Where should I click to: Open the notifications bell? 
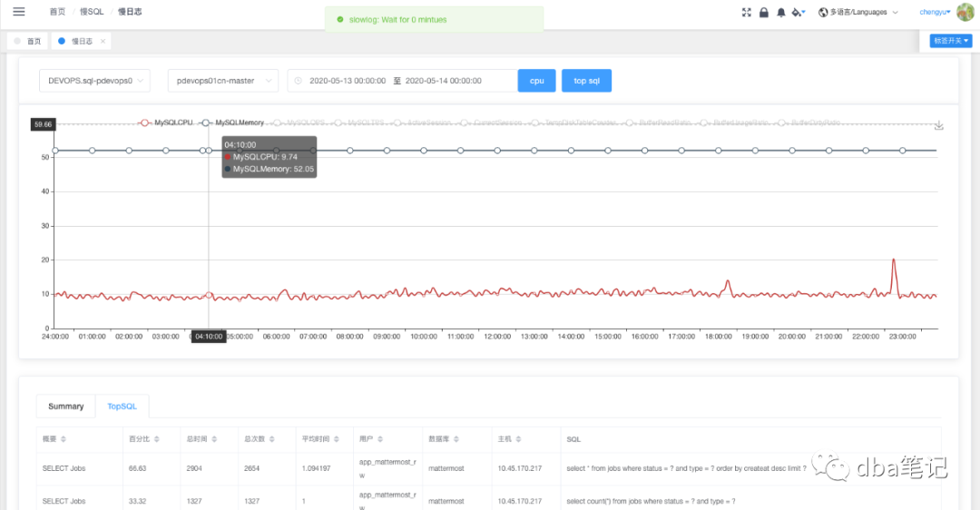pos(780,13)
